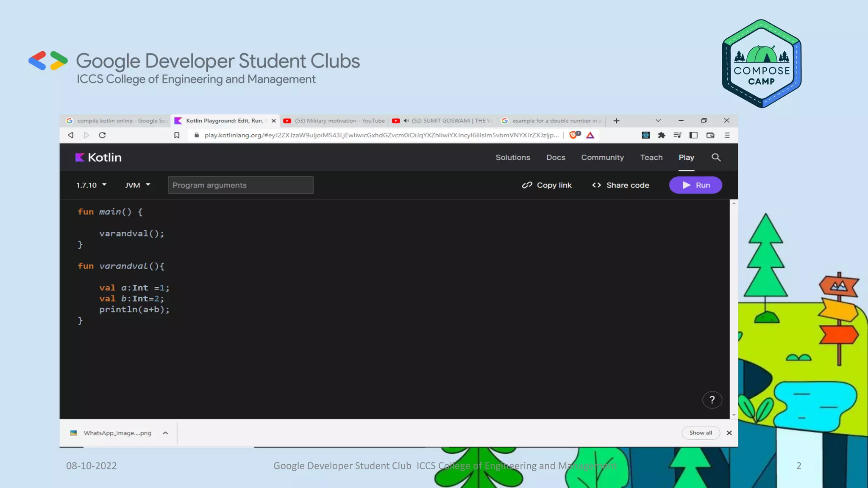
Task: Open the JVM target platform dropdown
Action: click(x=137, y=185)
